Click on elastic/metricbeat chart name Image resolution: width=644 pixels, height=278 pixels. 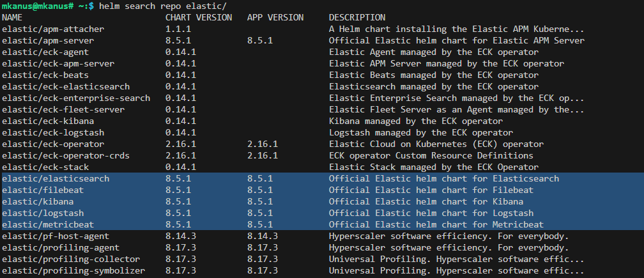[x=48, y=224]
